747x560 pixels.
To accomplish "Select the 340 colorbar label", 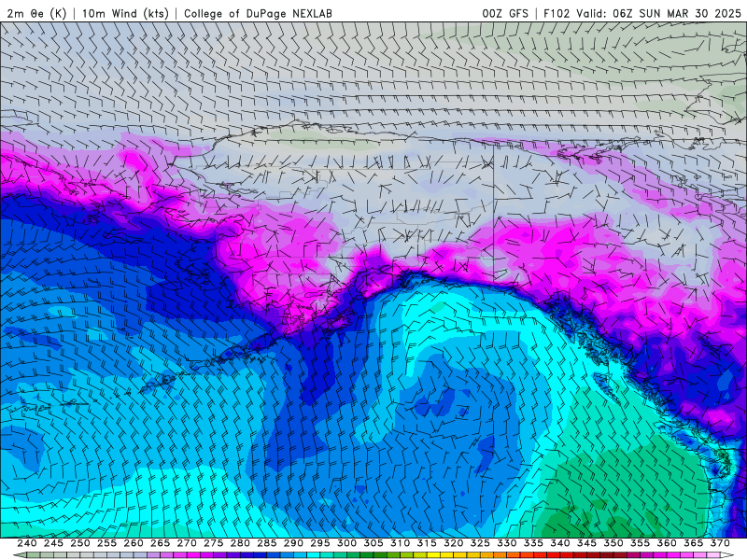I will [x=560, y=543].
